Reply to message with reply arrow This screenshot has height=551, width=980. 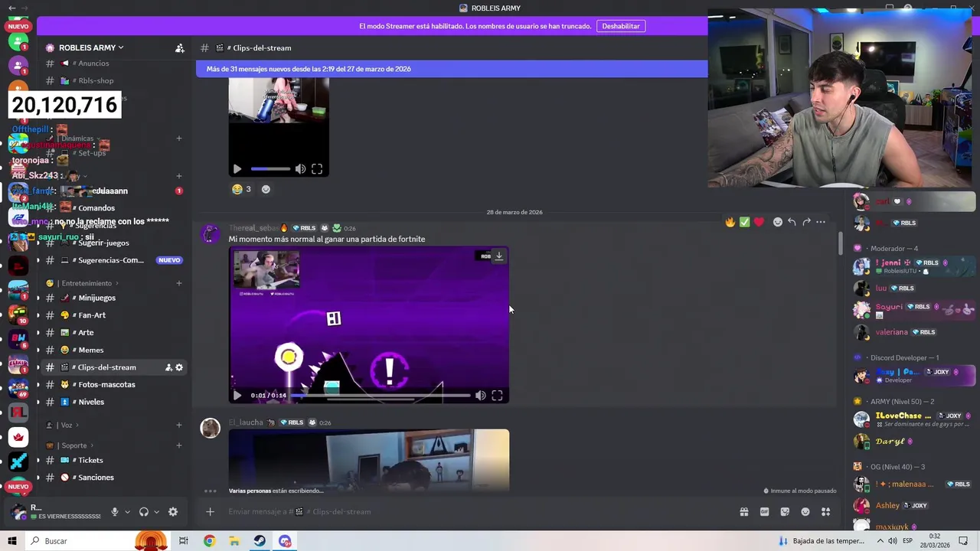coord(792,222)
